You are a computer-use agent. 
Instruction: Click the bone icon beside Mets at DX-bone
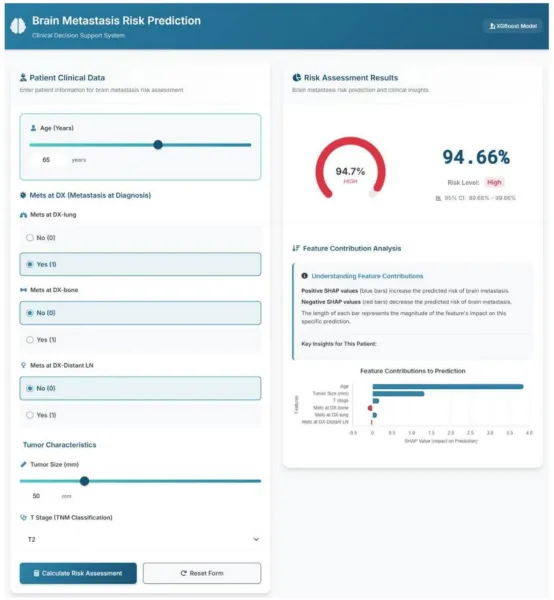23,290
